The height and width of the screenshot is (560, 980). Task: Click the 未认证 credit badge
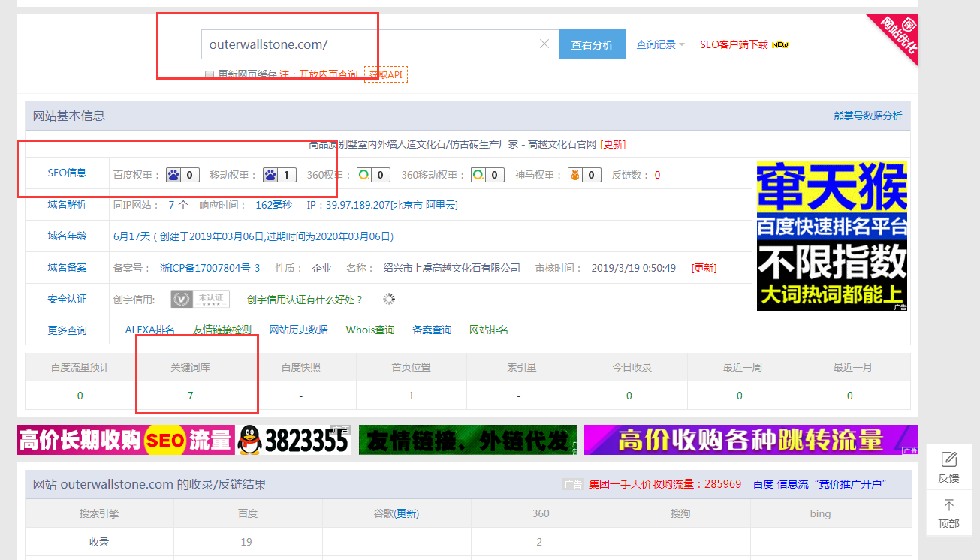pos(201,299)
